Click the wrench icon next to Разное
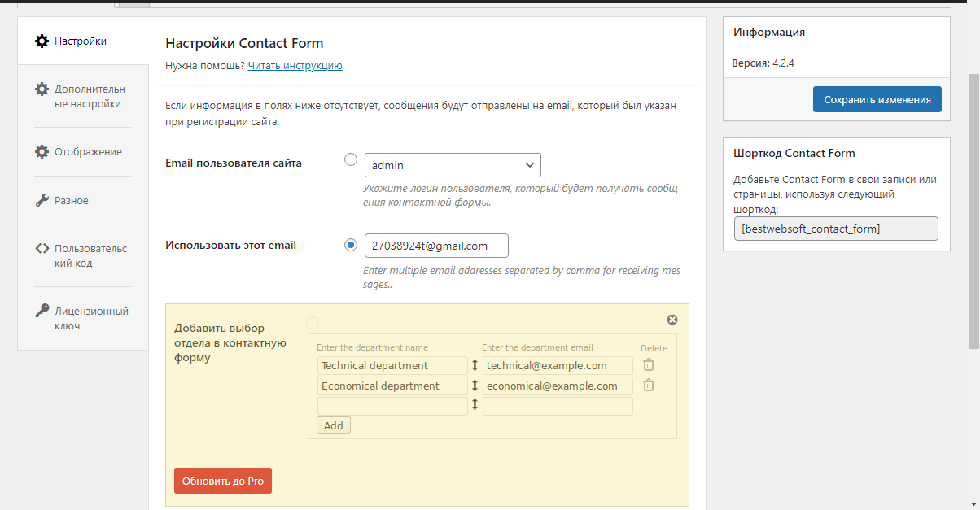Image resolution: width=980 pixels, height=510 pixels. pos(42,200)
